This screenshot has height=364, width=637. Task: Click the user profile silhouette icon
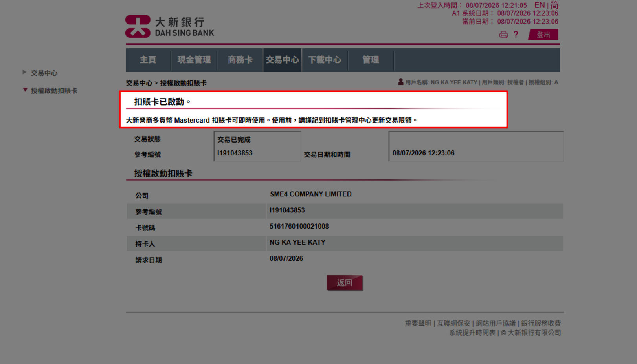[400, 82]
